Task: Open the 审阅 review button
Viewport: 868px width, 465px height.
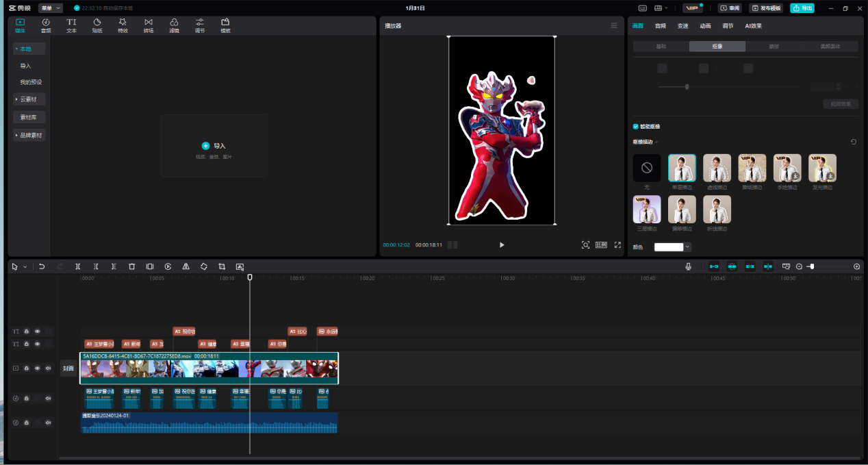Action: (730, 8)
